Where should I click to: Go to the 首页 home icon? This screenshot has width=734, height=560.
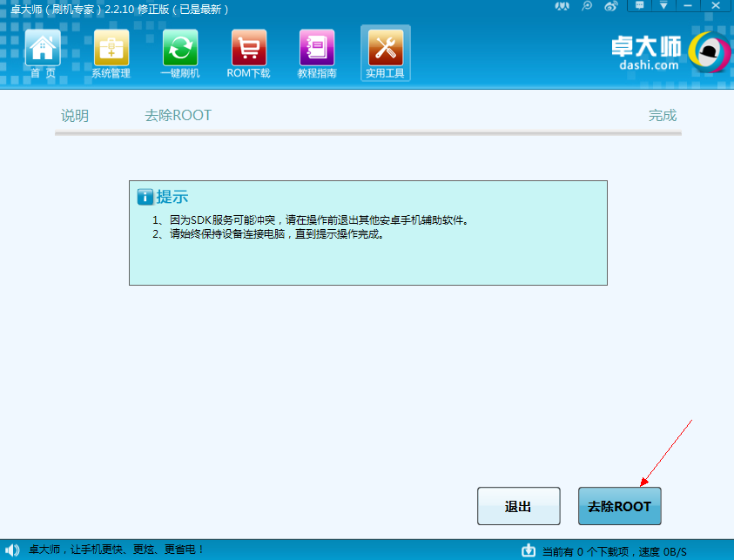[x=43, y=53]
